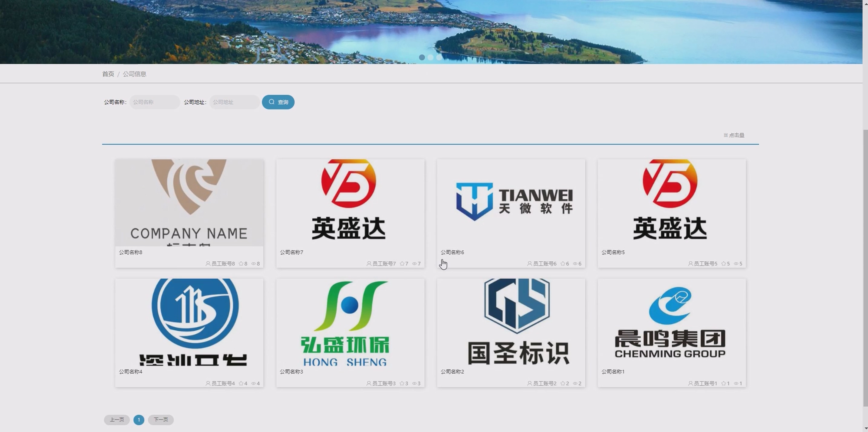Select the second carousel indicator dot
Viewport: 868px width, 432px height.
pyautogui.click(x=430, y=57)
